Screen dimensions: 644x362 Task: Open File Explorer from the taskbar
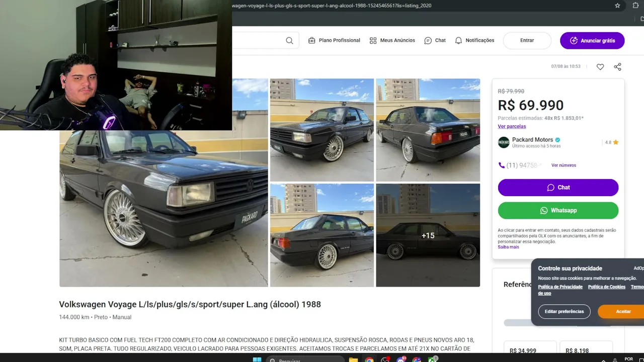pyautogui.click(x=353, y=359)
